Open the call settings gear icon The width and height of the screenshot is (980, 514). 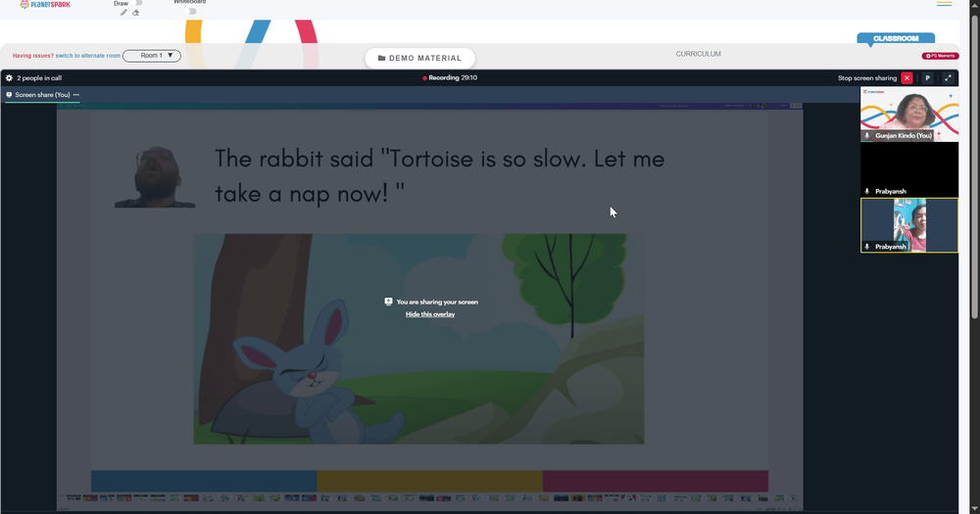9,78
